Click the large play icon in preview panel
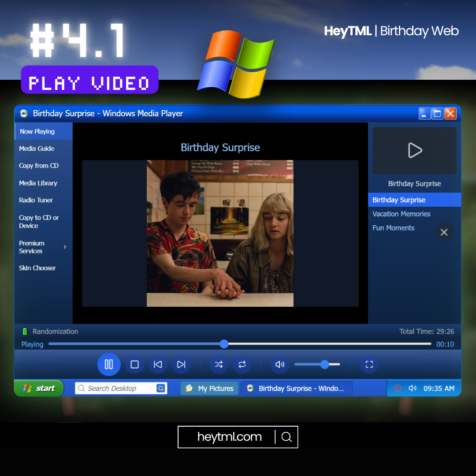 (414, 150)
